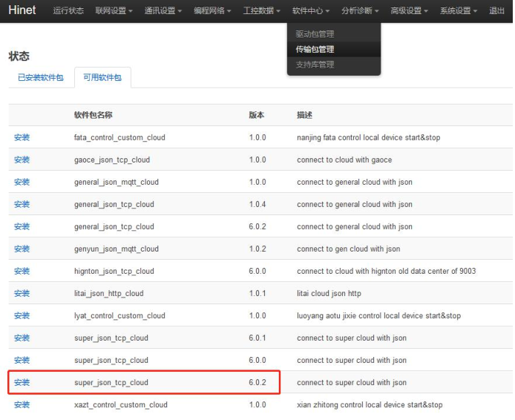
Task: Choose 支持库管理 from the dropdown menu
Action: pyautogui.click(x=315, y=65)
